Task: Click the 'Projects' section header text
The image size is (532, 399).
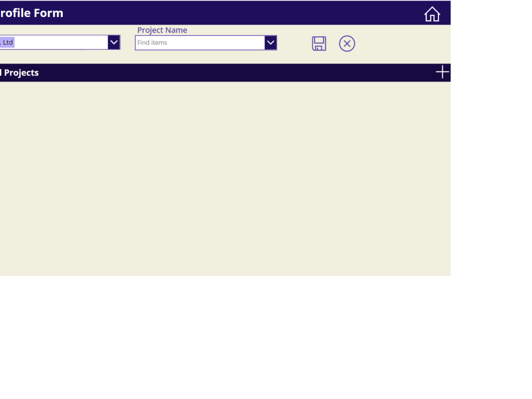Action: [21, 72]
